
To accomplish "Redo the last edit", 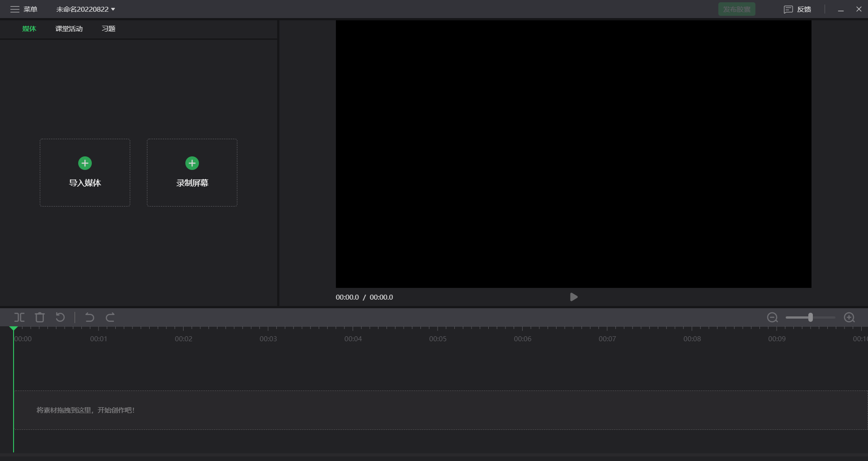I will point(110,317).
